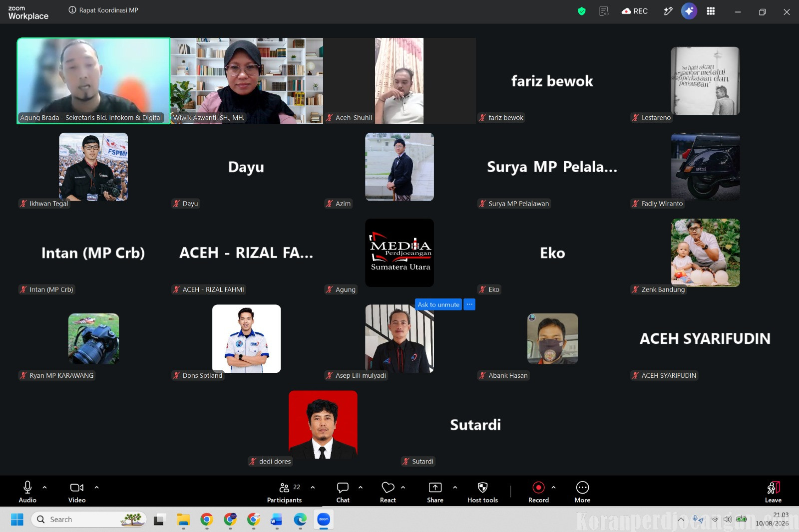Select Aceh-Shuhil's video tile

399,81
